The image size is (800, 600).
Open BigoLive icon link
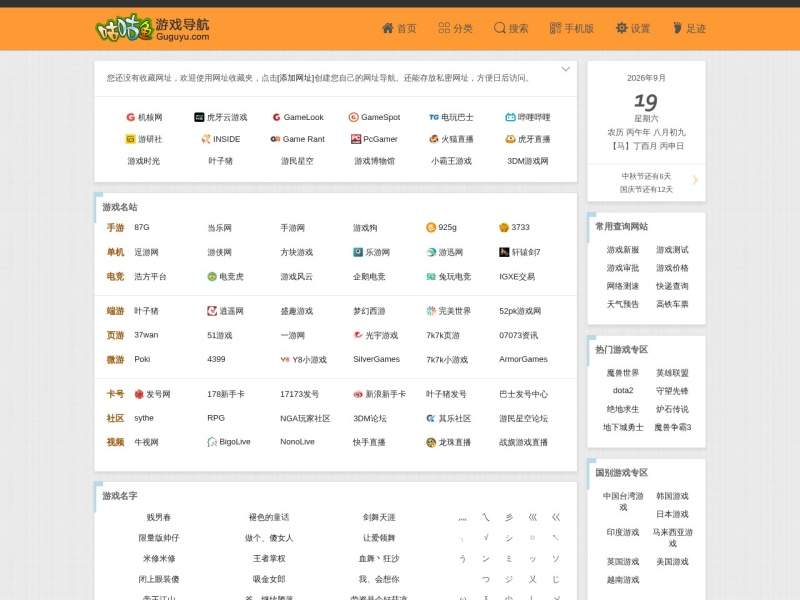[x=229, y=442]
